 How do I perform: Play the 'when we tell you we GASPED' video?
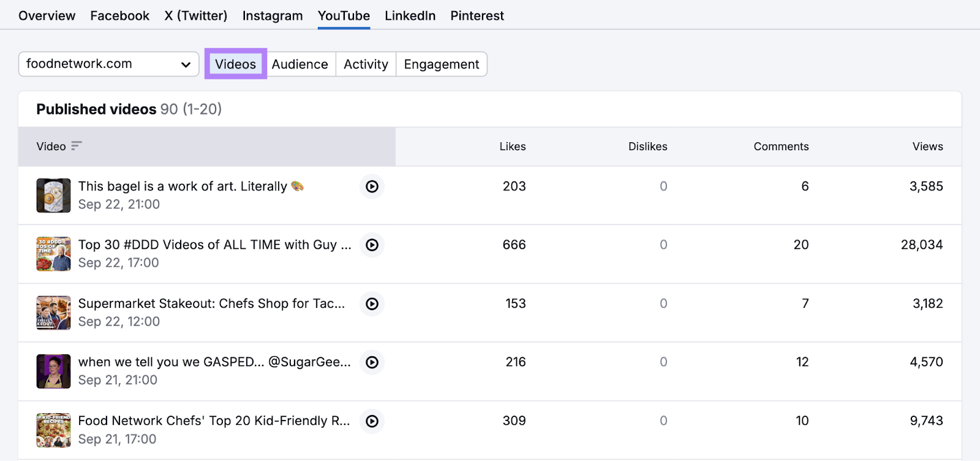[372, 362]
